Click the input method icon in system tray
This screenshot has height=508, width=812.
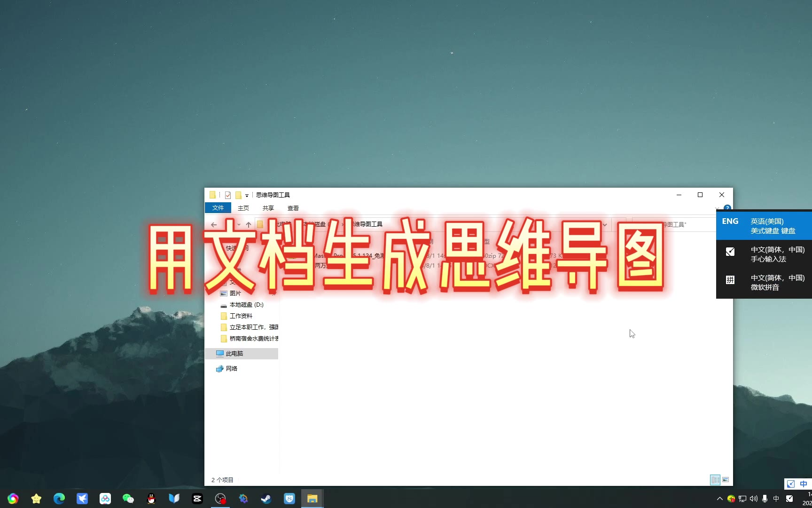[x=789, y=499]
